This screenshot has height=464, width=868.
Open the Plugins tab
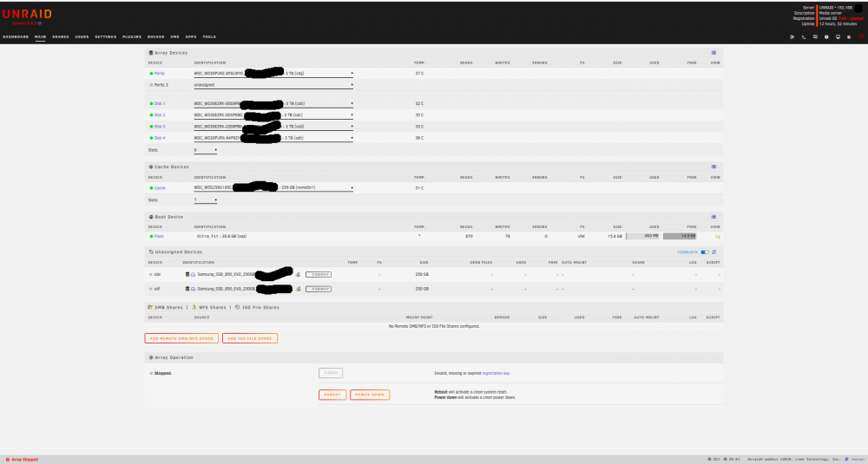pyautogui.click(x=132, y=37)
